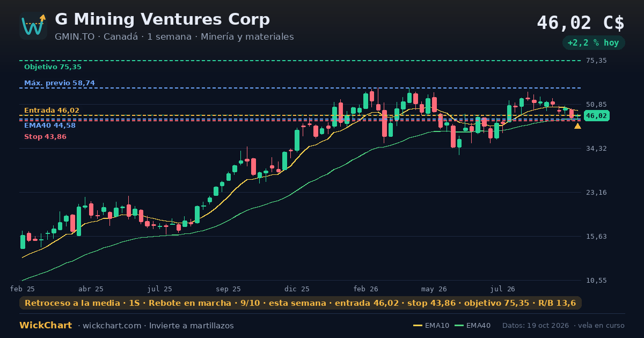Click the 46,02 C$ price display
Image resolution: width=644 pixels, height=338 pixels.
pyautogui.click(x=581, y=23)
